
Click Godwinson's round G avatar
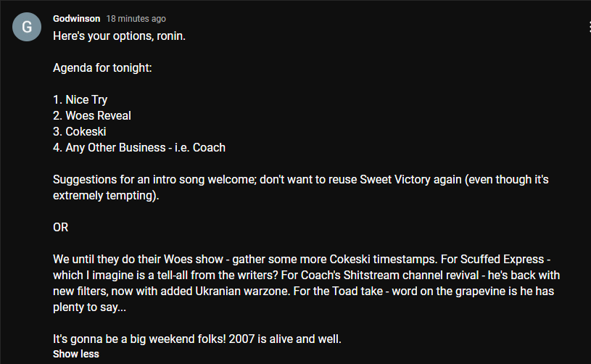[27, 27]
